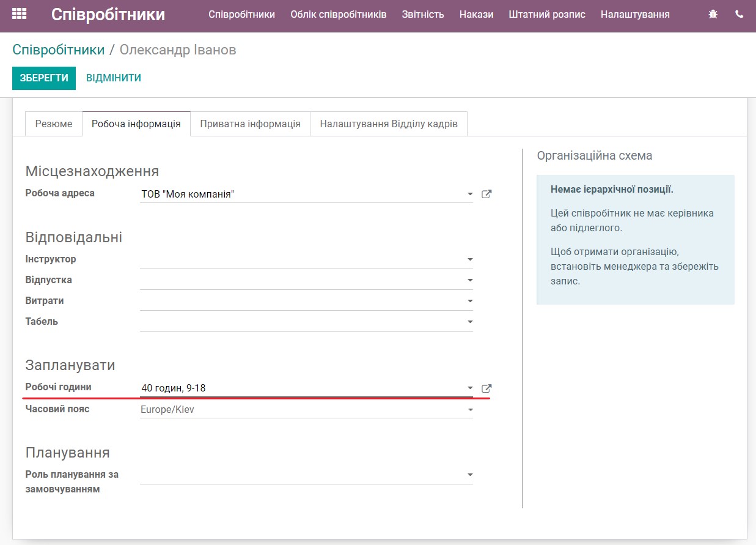Screen dimensions: 756x545
Task: Expand the Робочі години dropdown
Action: tap(469, 387)
